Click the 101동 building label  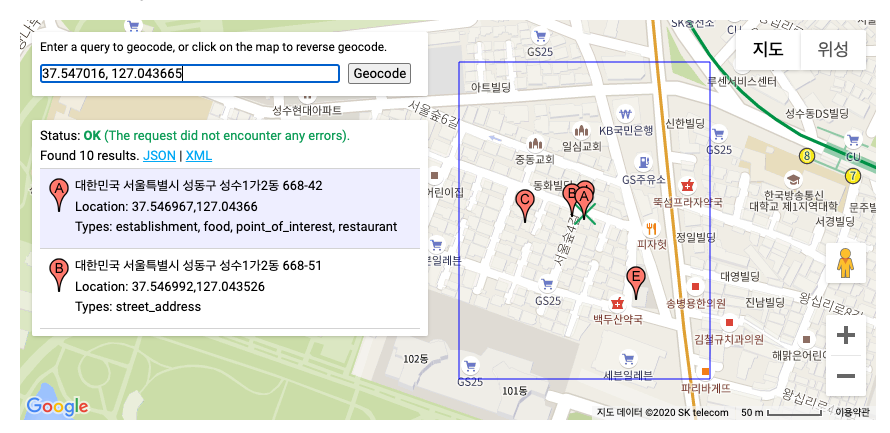[x=515, y=390]
